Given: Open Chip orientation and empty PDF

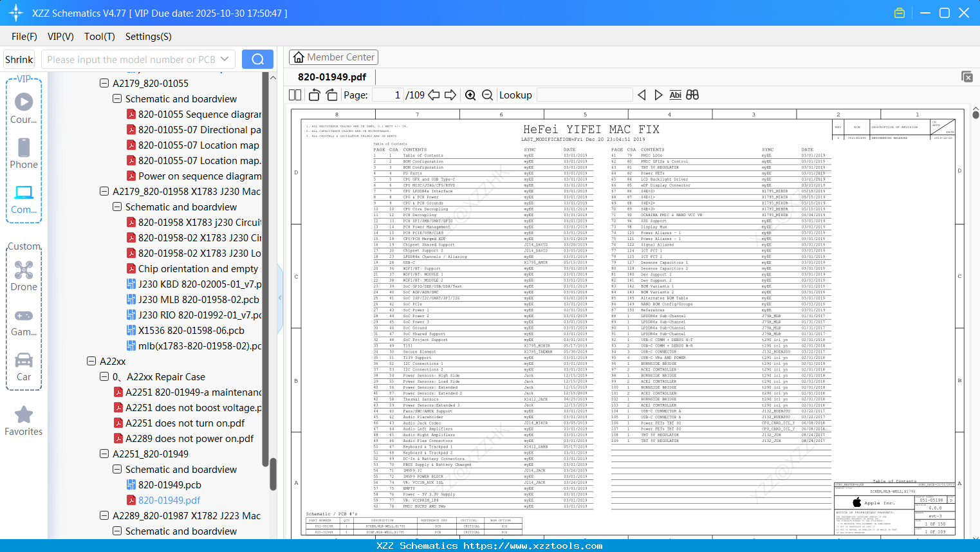Looking at the screenshot, I should click(x=192, y=269).
